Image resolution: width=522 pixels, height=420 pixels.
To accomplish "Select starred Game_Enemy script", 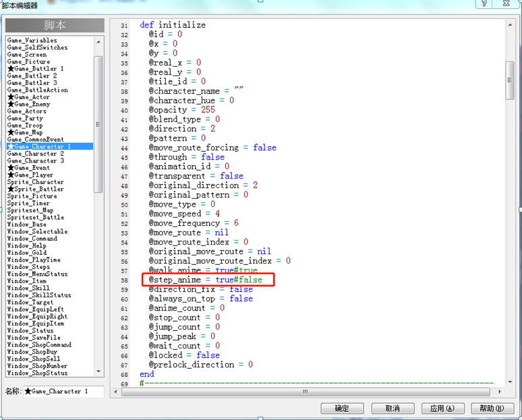I will [28, 104].
